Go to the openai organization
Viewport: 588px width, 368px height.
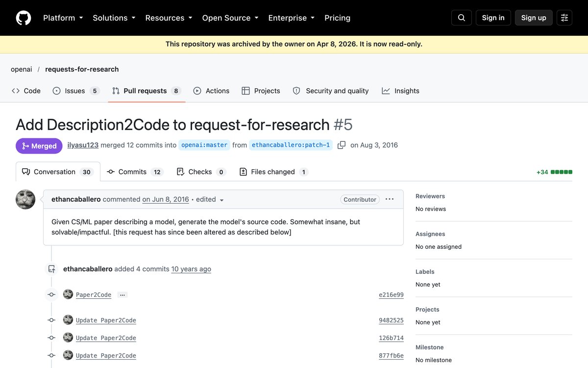(x=22, y=69)
